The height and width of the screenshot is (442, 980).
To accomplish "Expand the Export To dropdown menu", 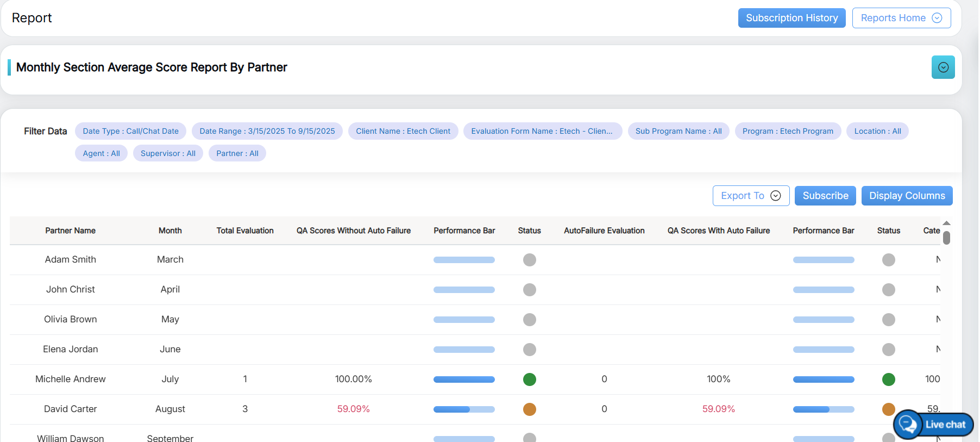I will [750, 196].
